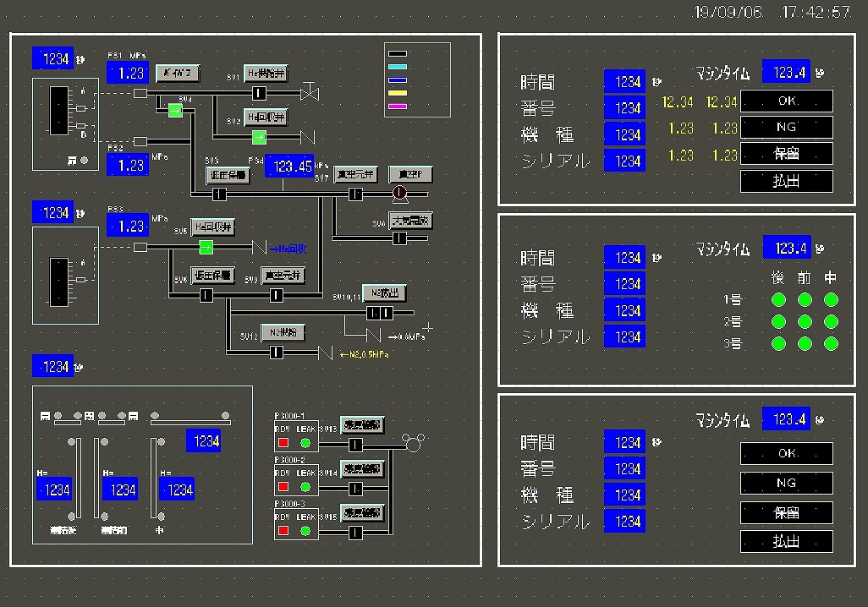Viewport: 868px width, 607px height.
Task: Click the SV1 valve symbol on the He line
Action: pyautogui.click(x=260, y=93)
